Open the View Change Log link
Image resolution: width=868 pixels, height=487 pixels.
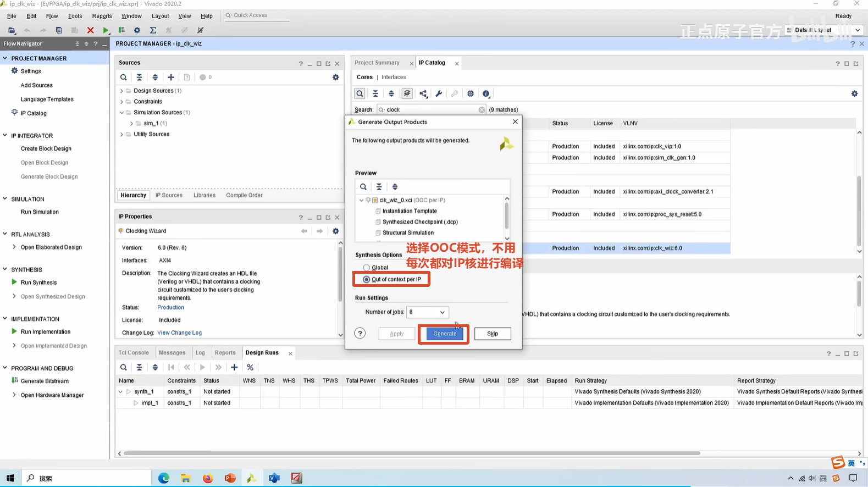[x=179, y=333]
